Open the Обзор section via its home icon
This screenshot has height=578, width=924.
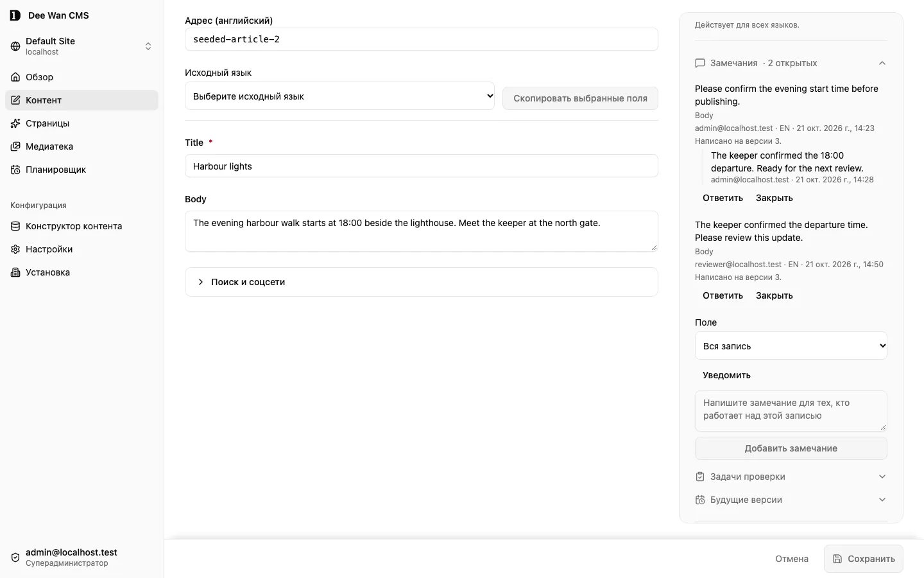pyautogui.click(x=15, y=77)
